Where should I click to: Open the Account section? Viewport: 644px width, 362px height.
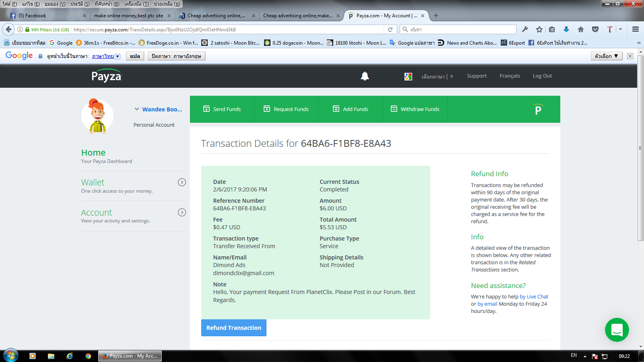point(97,213)
